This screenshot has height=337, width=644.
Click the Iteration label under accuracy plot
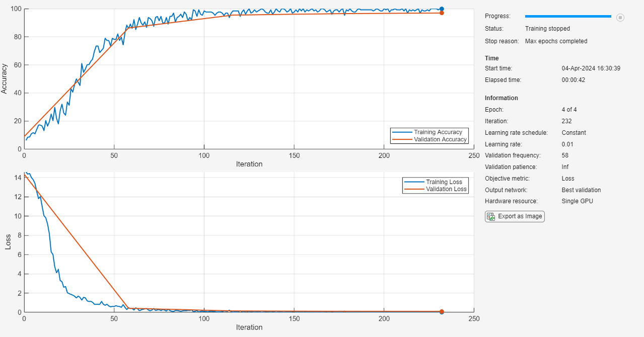pyautogui.click(x=249, y=164)
